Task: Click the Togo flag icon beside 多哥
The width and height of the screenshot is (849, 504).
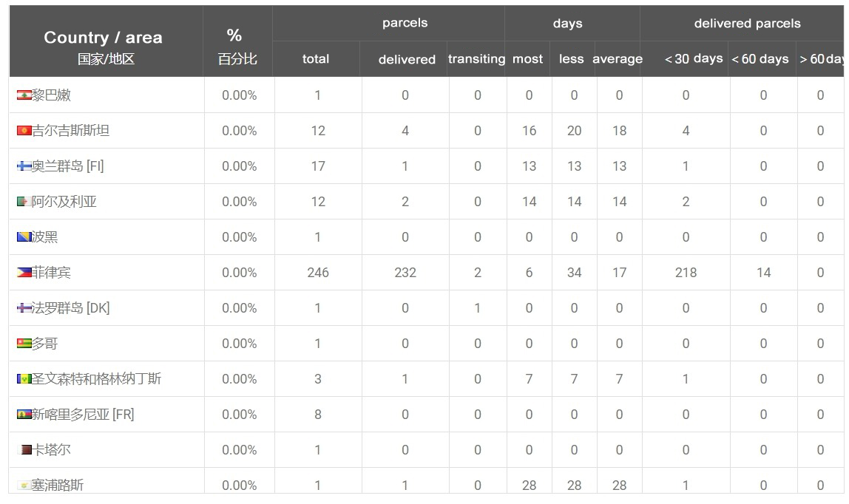Action: click(x=24, y=344)
